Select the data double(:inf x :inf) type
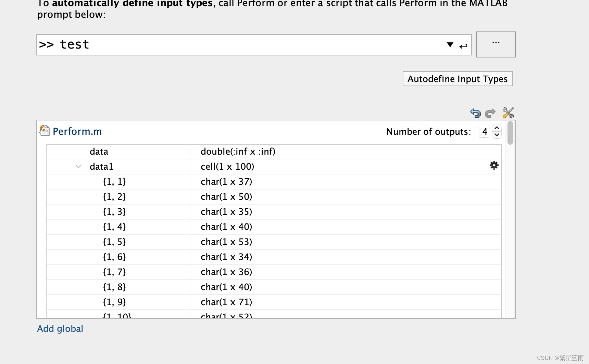Screen dimensions: 589x364 coord(238,152)
